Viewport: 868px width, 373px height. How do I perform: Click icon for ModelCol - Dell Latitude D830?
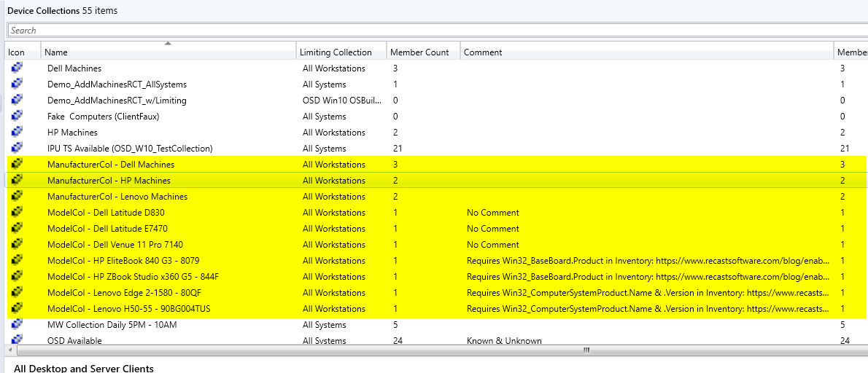[x=17, y=212]
